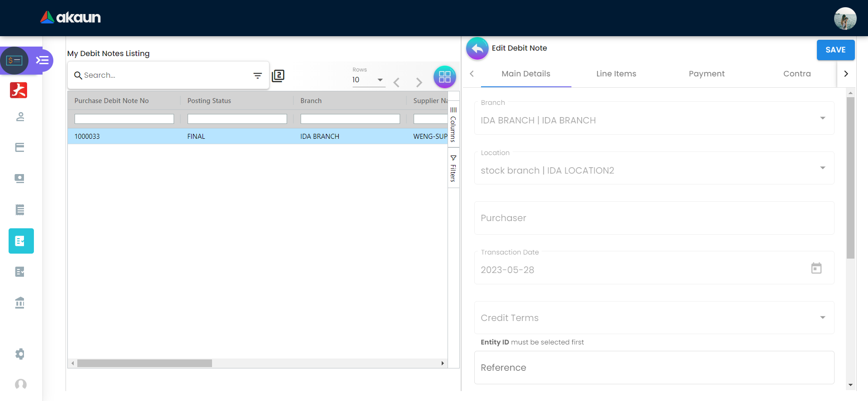Open the Filters side panel
868x401 pixels.
click(453, 168)
